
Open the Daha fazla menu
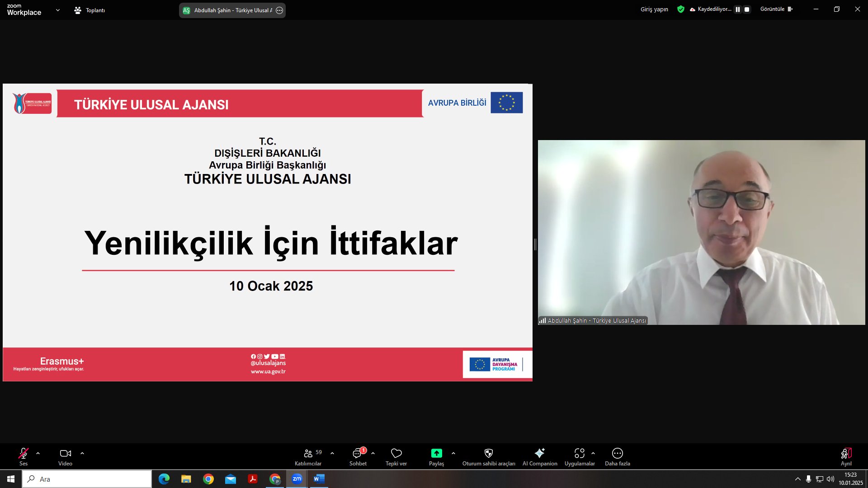pos(617,453)
